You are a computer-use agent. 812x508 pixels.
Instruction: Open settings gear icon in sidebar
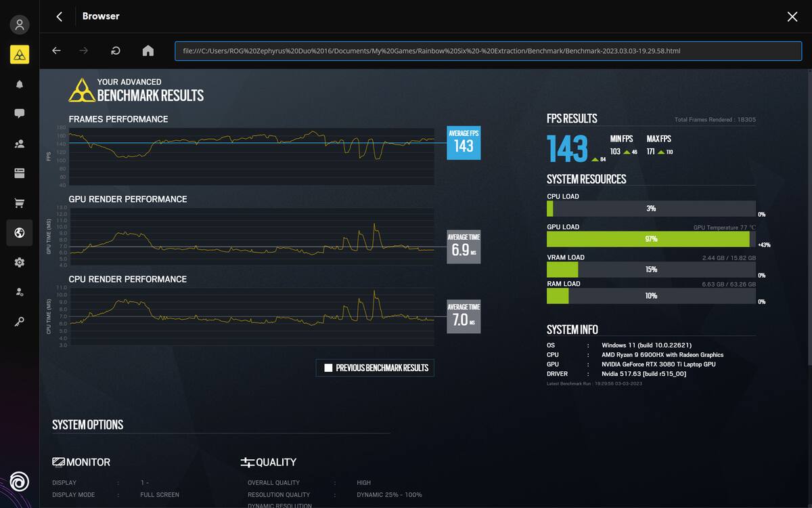pyautogui.click(x=20, y=262)
